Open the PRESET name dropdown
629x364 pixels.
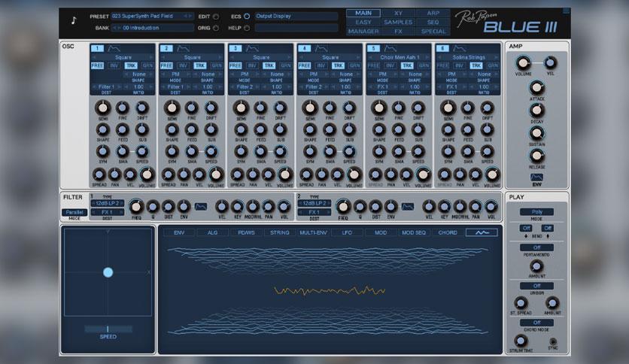click(152, 16)
